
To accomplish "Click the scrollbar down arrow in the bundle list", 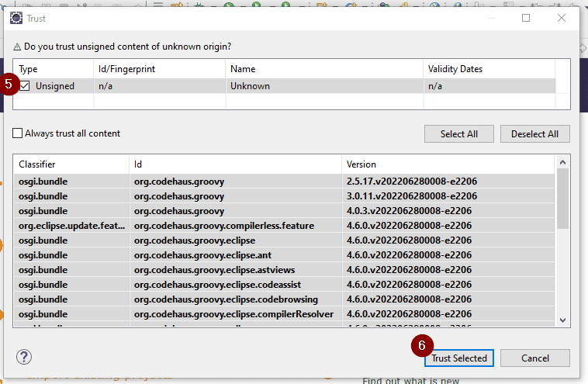I will pyautogui.click(x=562, y=320).
